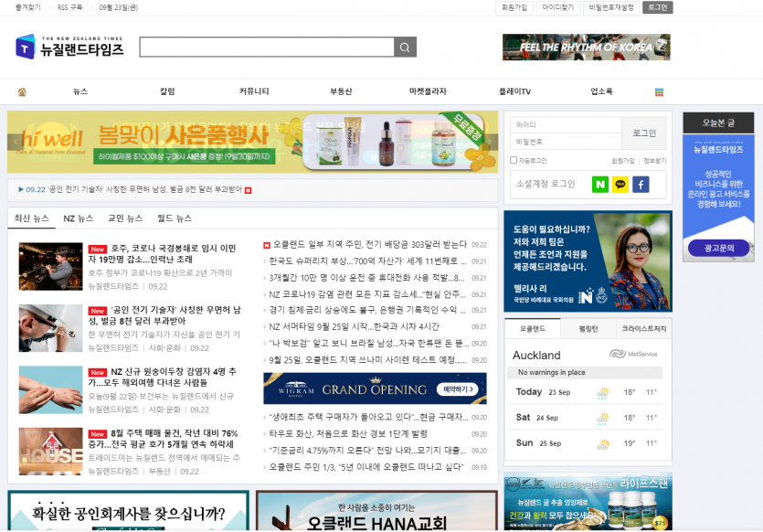Log in with Facebook icon

[x=641, y=184]
